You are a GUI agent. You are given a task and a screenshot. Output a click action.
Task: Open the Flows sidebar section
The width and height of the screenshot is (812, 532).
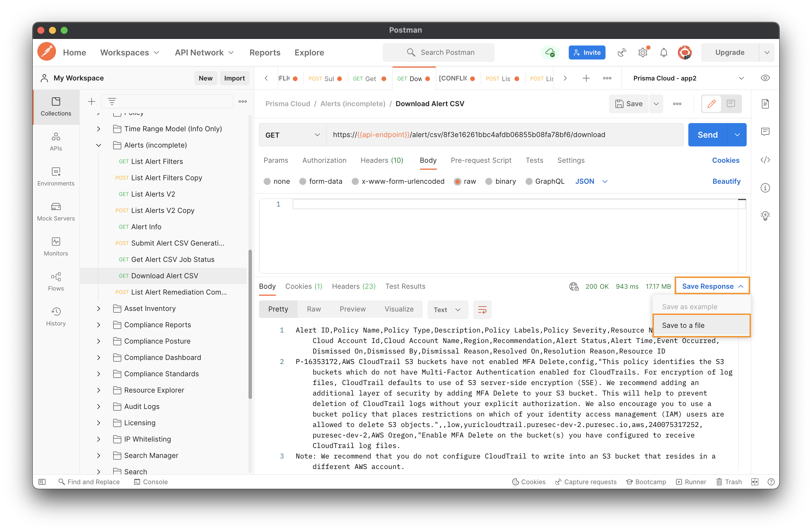point(56,282)
